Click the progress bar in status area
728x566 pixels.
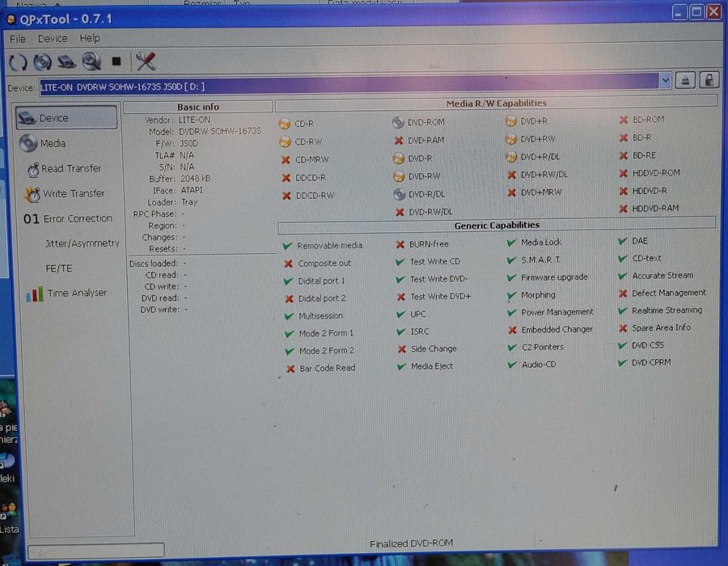tap(95, 551)
